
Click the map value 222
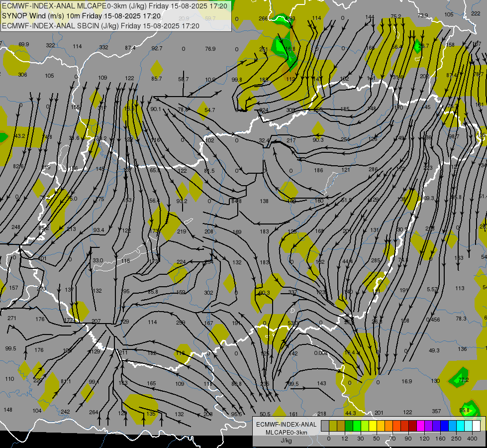point(476,13)
